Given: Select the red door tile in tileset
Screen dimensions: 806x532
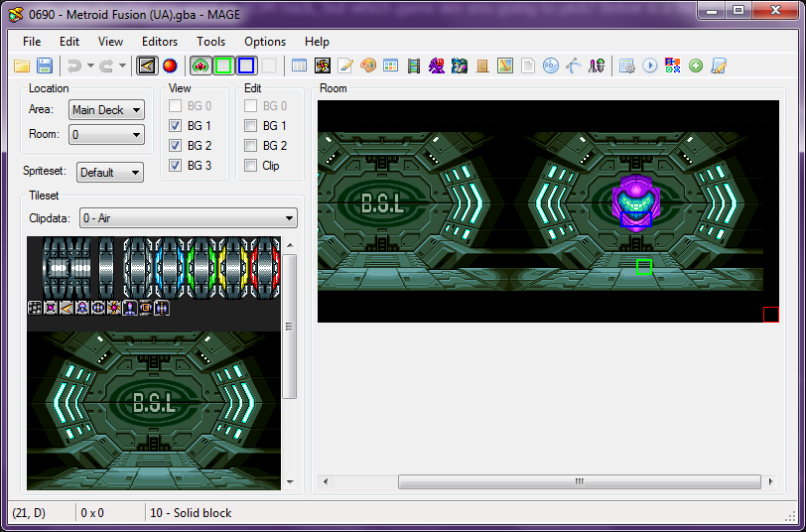Looking at the screenshot, I should click(x=265, y=268).
